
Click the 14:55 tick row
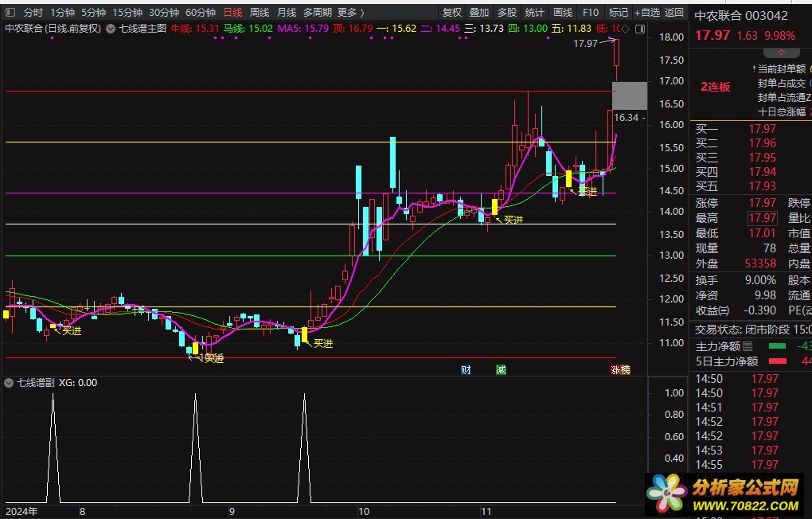tap(737, 465)
